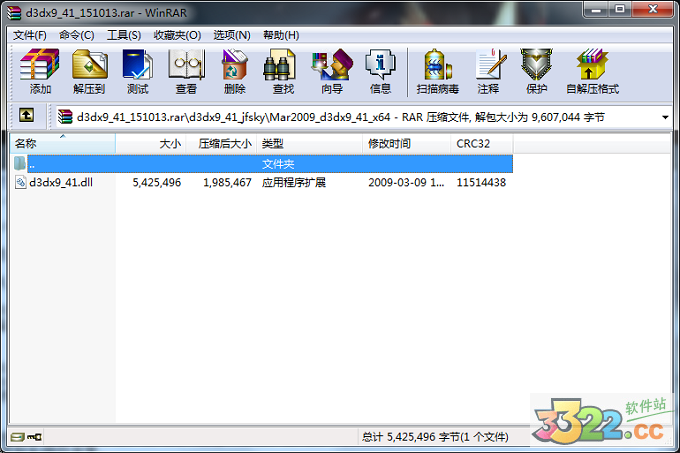Click the Delete (删除) recycle icon
Screen dimensions: 680x453
(235, 72)
